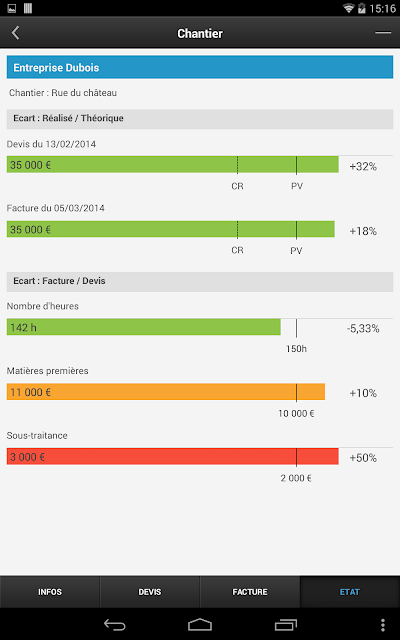
Task: Tap the red 3 000 € subcontracting bar
Action: [x=173, y=456]
